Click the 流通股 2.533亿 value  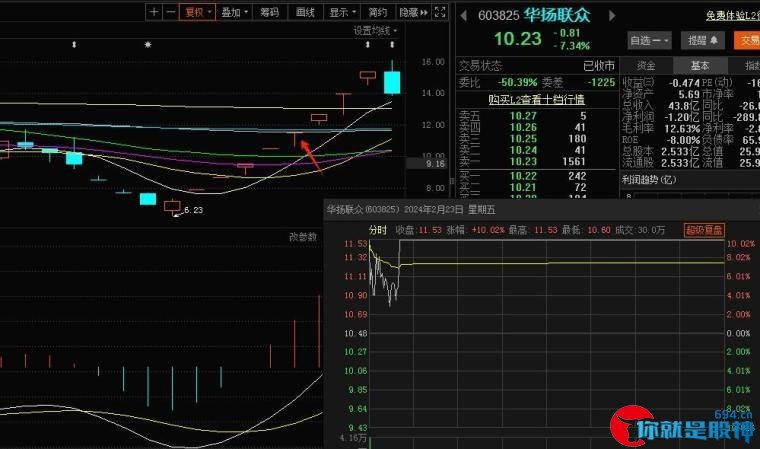pyautogui.click(x=681, y=163)
